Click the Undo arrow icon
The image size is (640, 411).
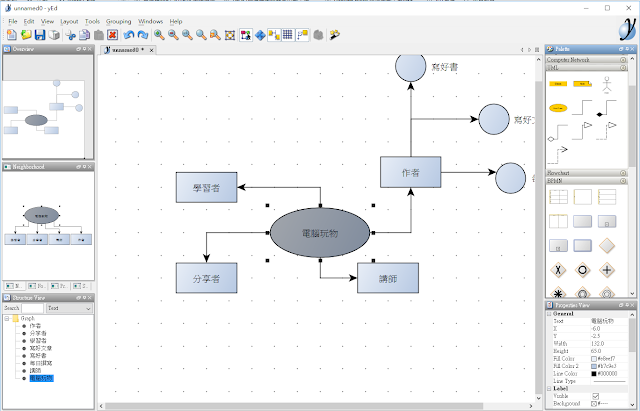pos(129,35)
